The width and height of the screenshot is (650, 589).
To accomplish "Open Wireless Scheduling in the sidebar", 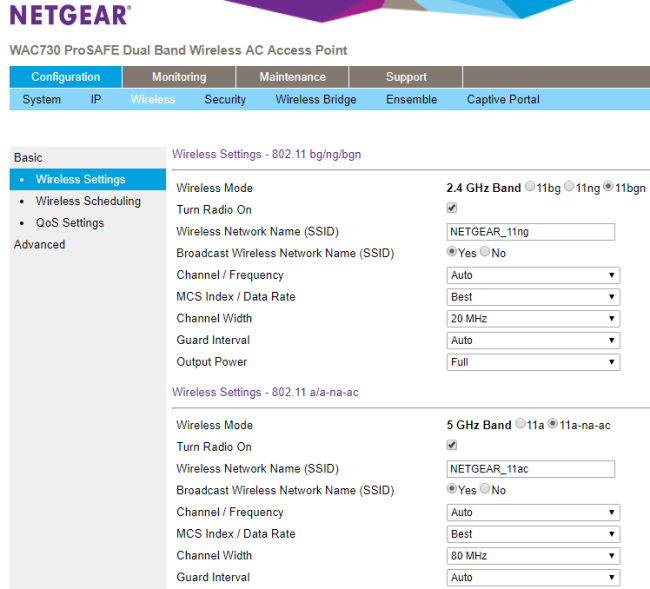I will click(88, 201).
